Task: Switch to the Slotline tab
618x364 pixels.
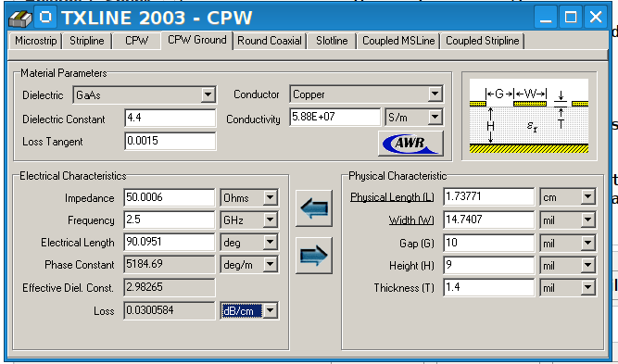Action: pyautogui.click(x=332, y=41)
